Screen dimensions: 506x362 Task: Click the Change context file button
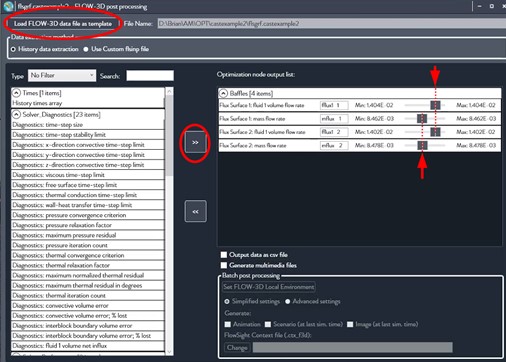[237, 347]
